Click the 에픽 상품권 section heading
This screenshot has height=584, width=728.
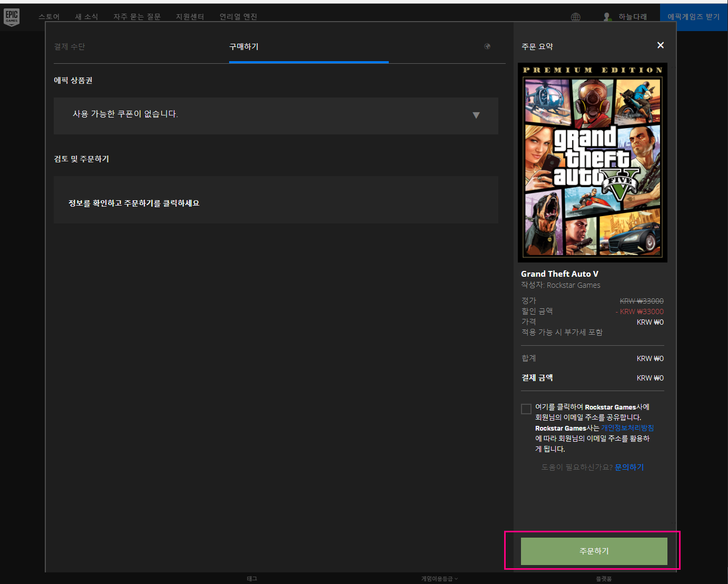73,80
